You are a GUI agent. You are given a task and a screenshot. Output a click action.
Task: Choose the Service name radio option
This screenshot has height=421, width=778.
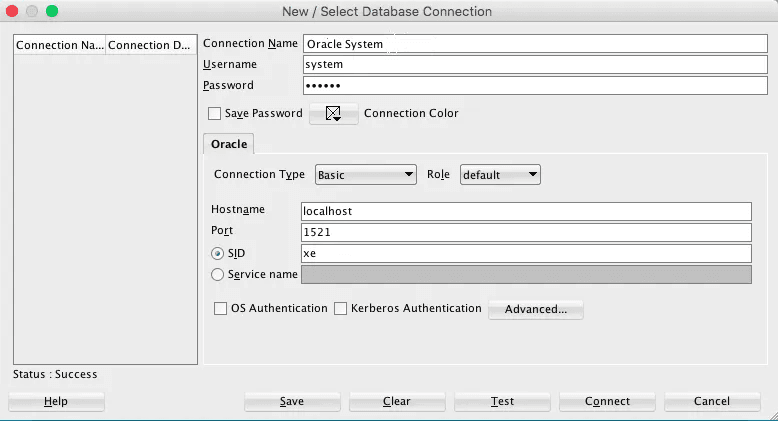(x=217, y=274)
